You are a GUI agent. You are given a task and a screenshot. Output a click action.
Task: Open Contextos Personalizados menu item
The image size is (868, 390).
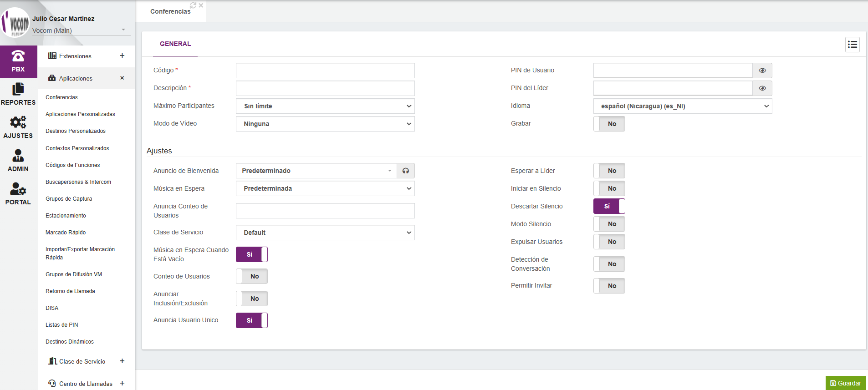[77, 148]
